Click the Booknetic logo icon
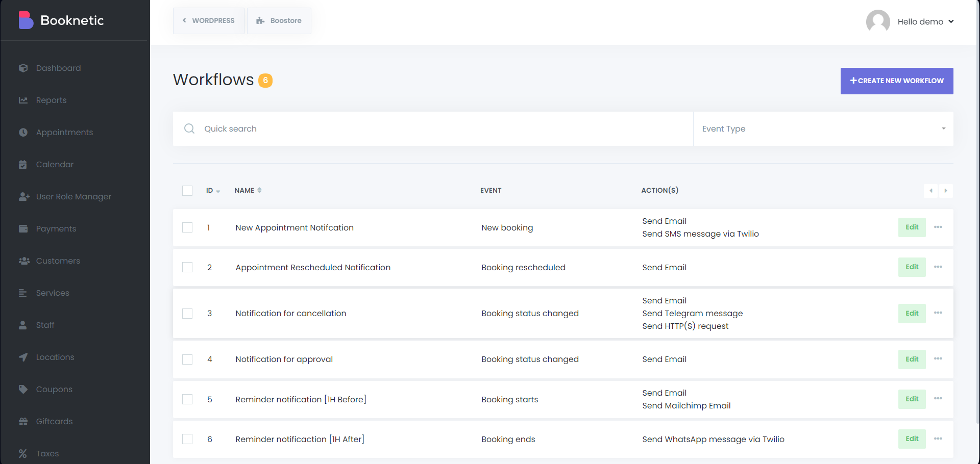980x464 pixels. point(26,20)
